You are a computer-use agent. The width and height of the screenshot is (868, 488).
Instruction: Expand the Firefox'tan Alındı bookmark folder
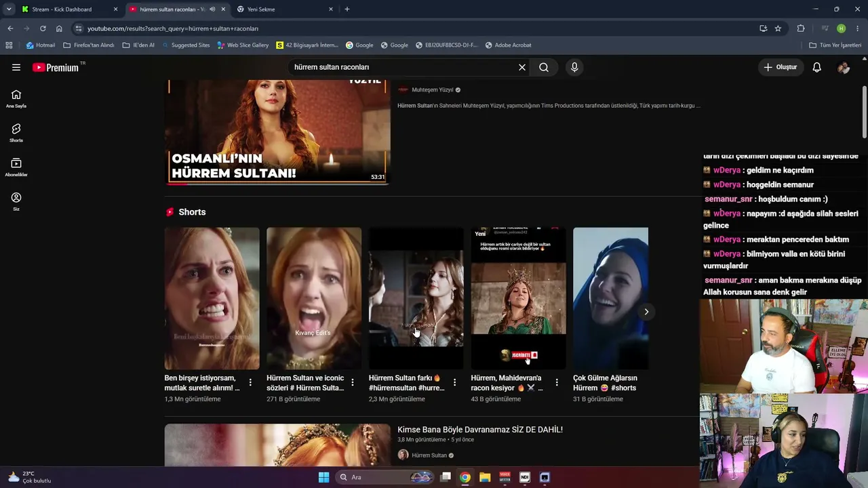pos(88,45)
